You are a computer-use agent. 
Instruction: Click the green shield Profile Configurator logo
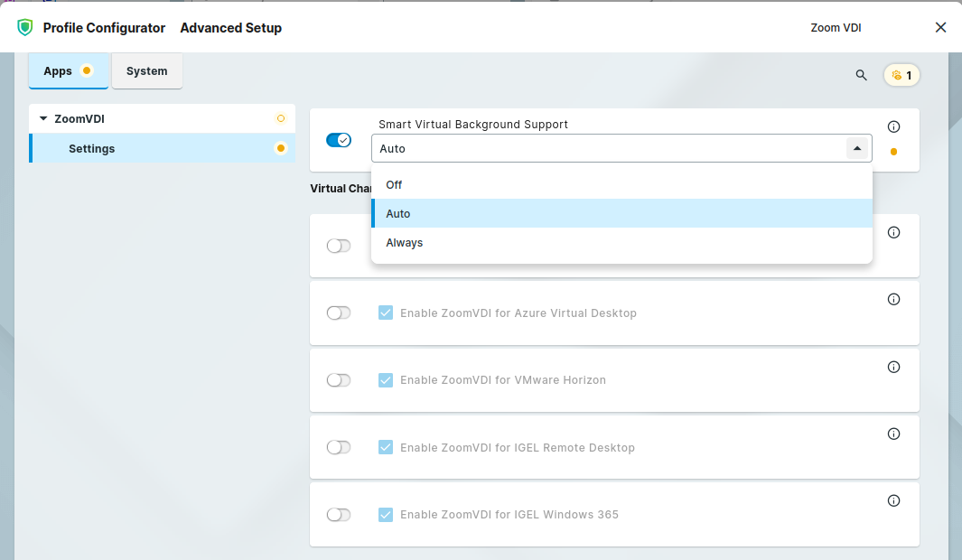25,28
